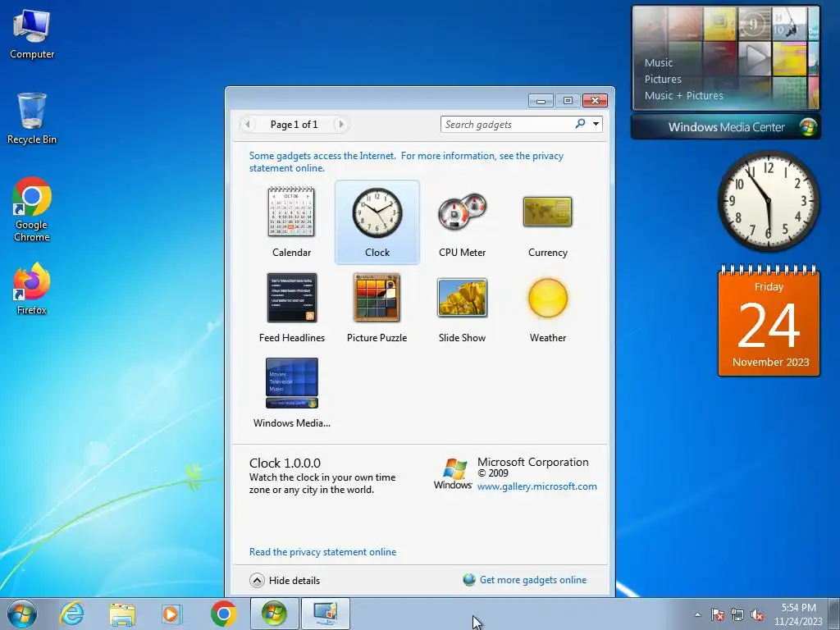
Task: Click the desktop calendar gadget showing 24
Action: (x=769, y=321)
